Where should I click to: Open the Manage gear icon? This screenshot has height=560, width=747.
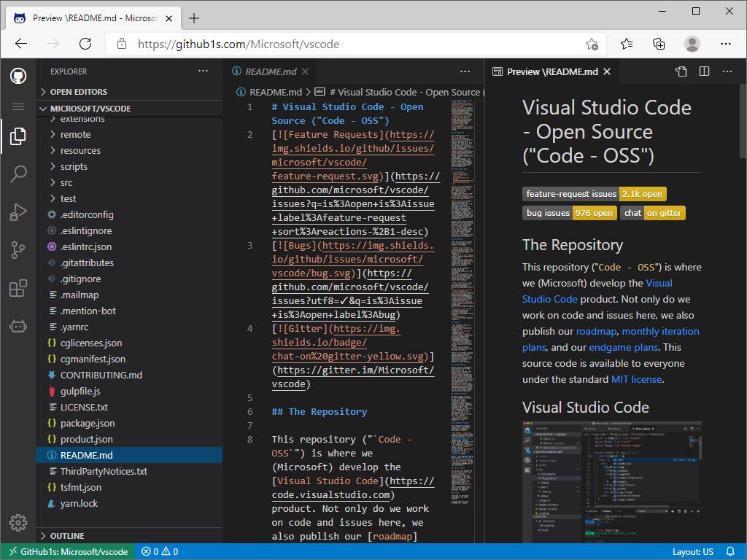point(18,522)
